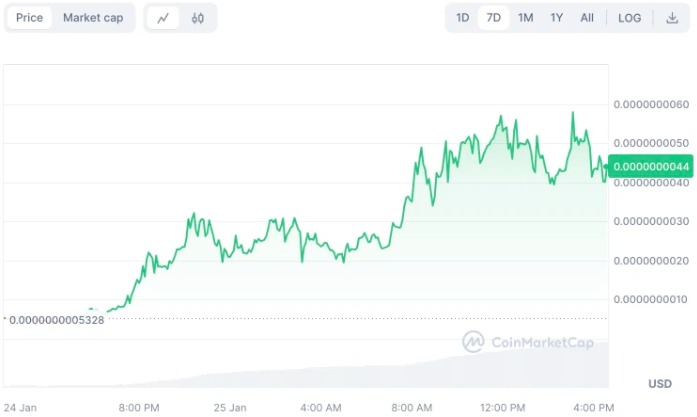Screen dimensions: 697x417
Task: Set time range to 1D
Action: [463, 18]
